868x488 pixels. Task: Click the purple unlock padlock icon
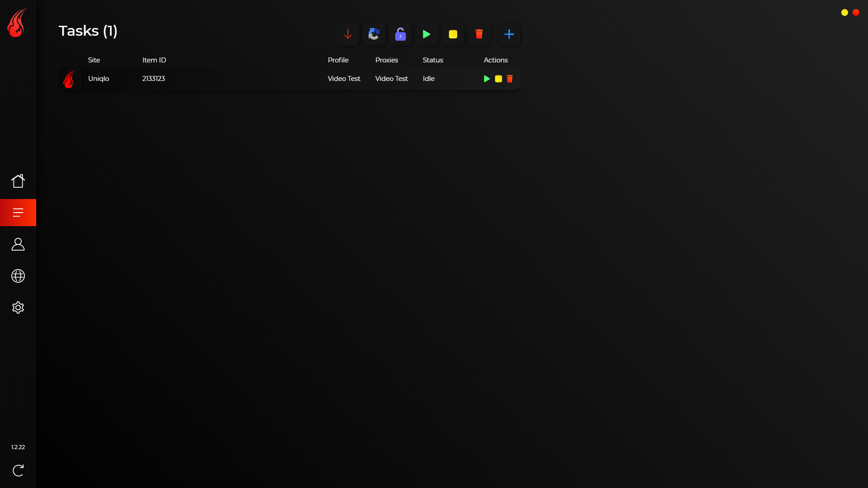coord(400,34)
